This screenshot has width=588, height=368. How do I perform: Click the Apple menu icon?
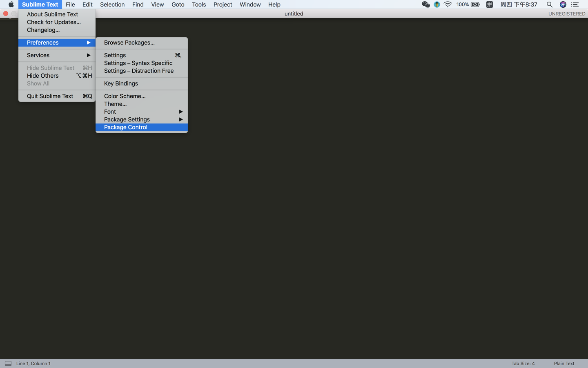click(11, 4)
